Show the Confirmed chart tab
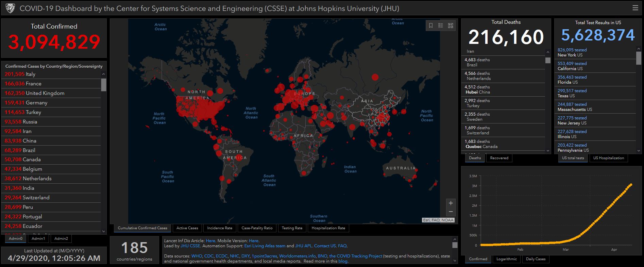Viewport: 644px width, 267px height. [478, 259]
